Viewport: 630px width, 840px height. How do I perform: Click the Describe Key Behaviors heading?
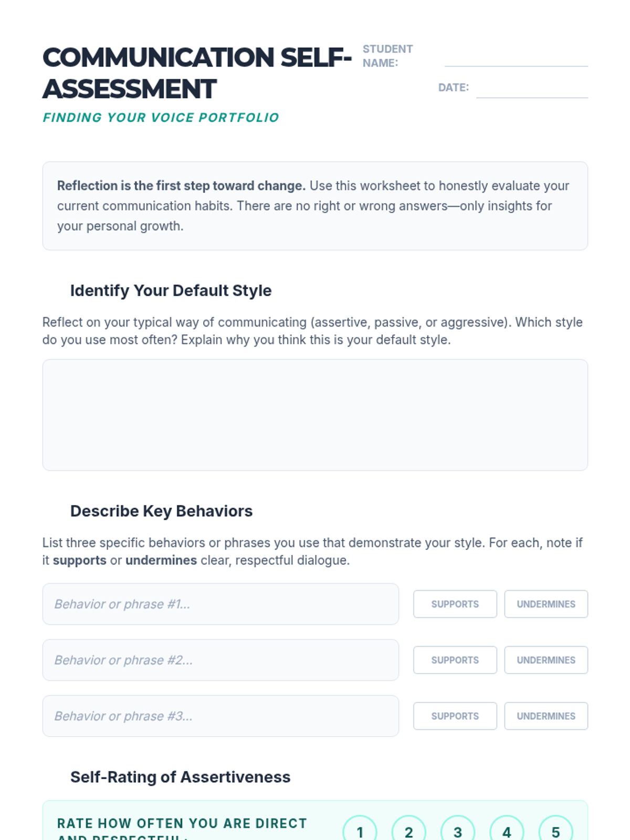click(161, 511)
